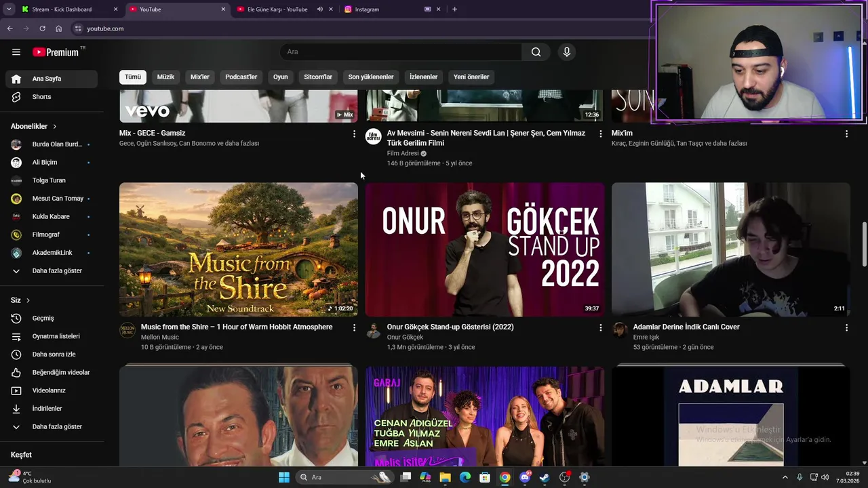Play Onur Gökçek Stand Up 2022 thumbnail
Image resolution: width=868 pixels, height=488 pixels.
coord(485,249)
